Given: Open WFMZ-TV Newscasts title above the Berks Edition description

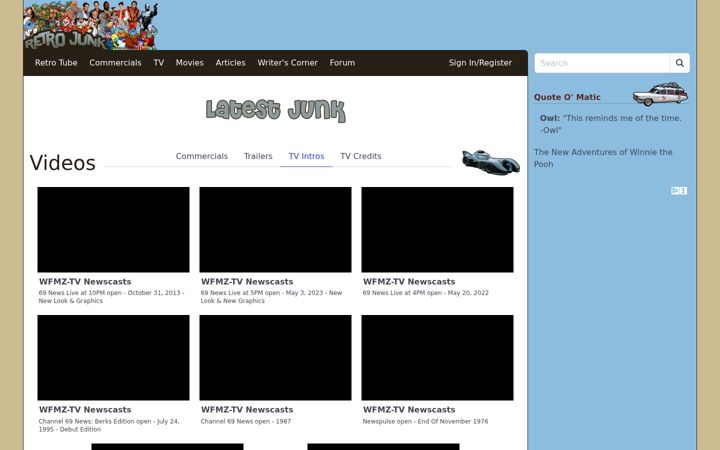Looking at the screenshot, I should click(x=85, y=410).
